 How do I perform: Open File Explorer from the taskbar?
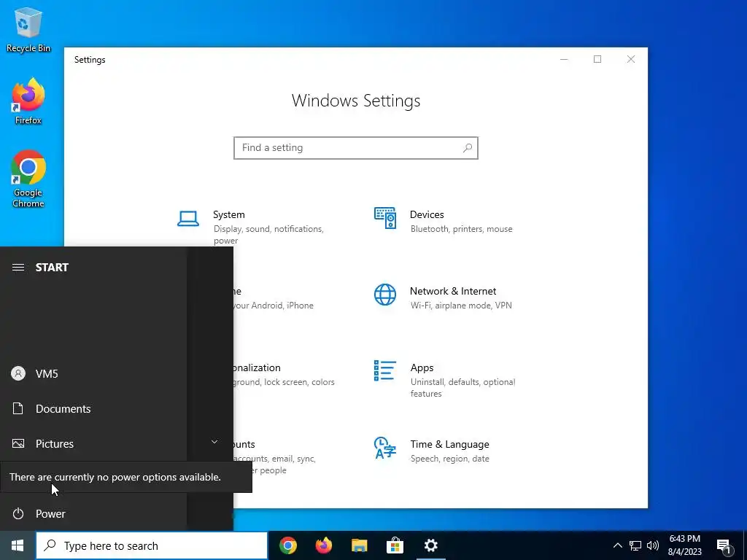coord(360,545)
